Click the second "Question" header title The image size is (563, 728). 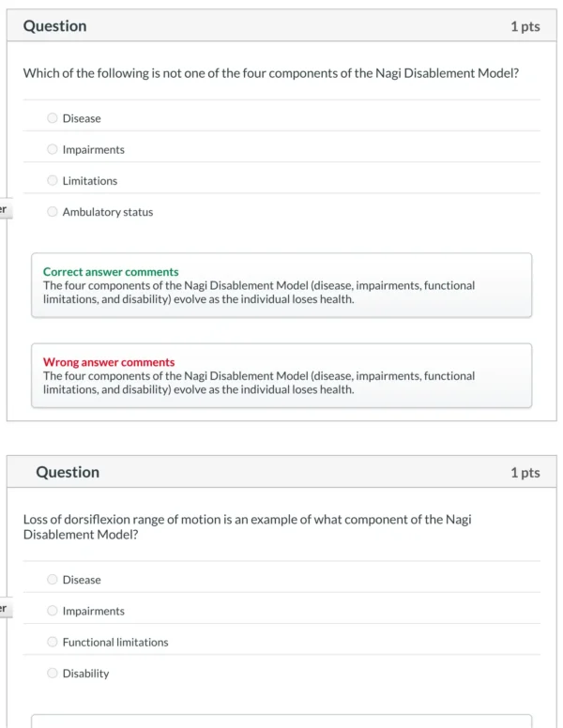coord(68,472)
